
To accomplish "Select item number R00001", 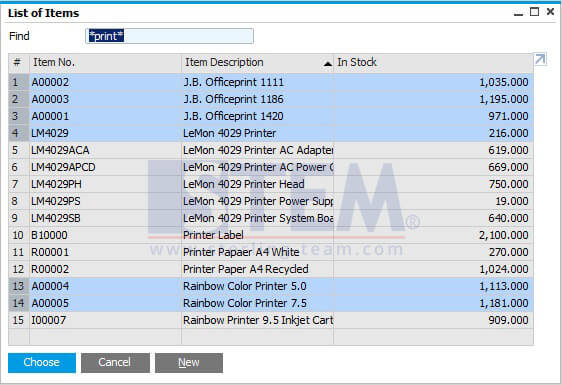I will [50, 252].
